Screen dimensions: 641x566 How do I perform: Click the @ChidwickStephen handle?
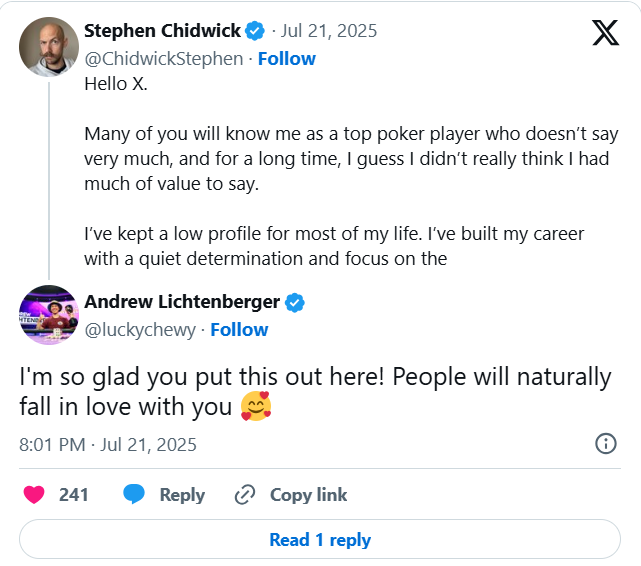tap(164, 58)
